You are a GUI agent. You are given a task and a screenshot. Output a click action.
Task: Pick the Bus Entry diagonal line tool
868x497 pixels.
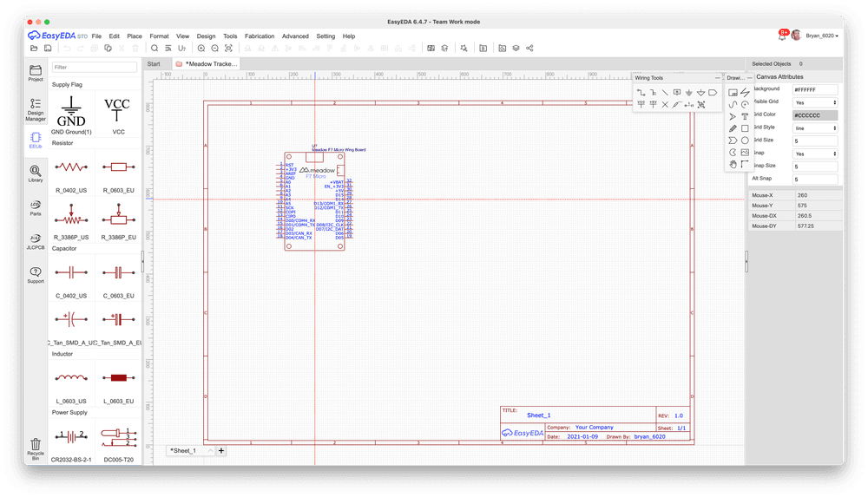[x=665, y=93]
